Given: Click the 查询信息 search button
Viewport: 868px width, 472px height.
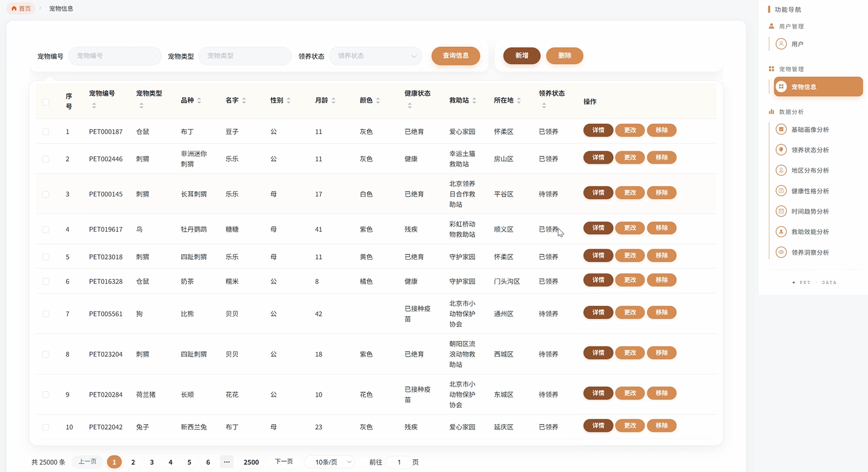Looking at the screenshot, I should click(x=456, y=56).
